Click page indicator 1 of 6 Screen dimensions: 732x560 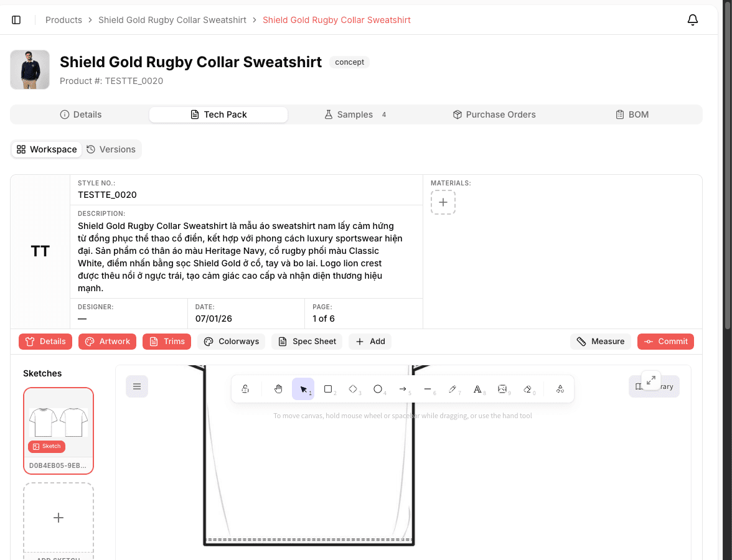coord(324,319)
